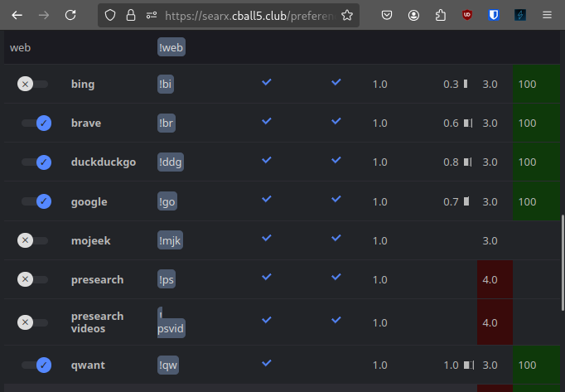Enable the presearch engine toggle
565x392 pixels.
(x=32, y=279)
